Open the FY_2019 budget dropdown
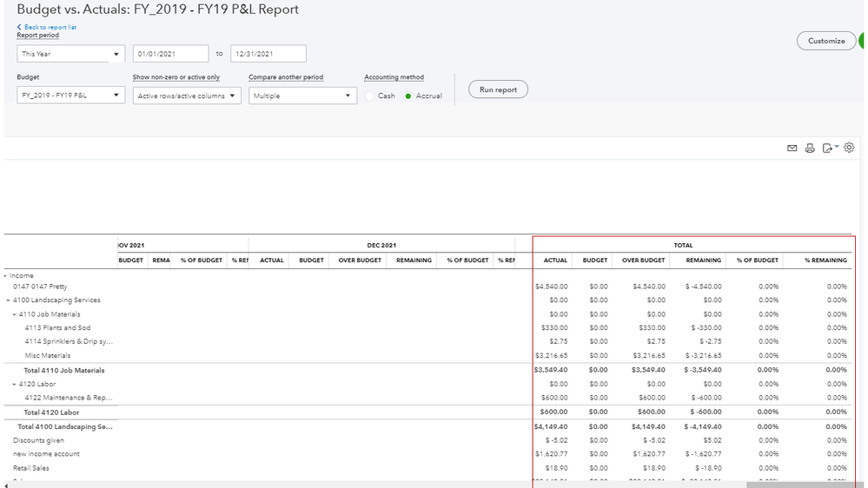The image size is (868, 488). (x=70, y=95)
